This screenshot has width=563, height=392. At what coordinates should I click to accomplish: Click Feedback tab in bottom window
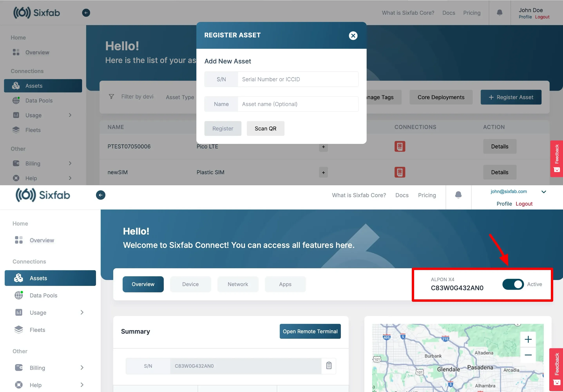tap(556, 369)
